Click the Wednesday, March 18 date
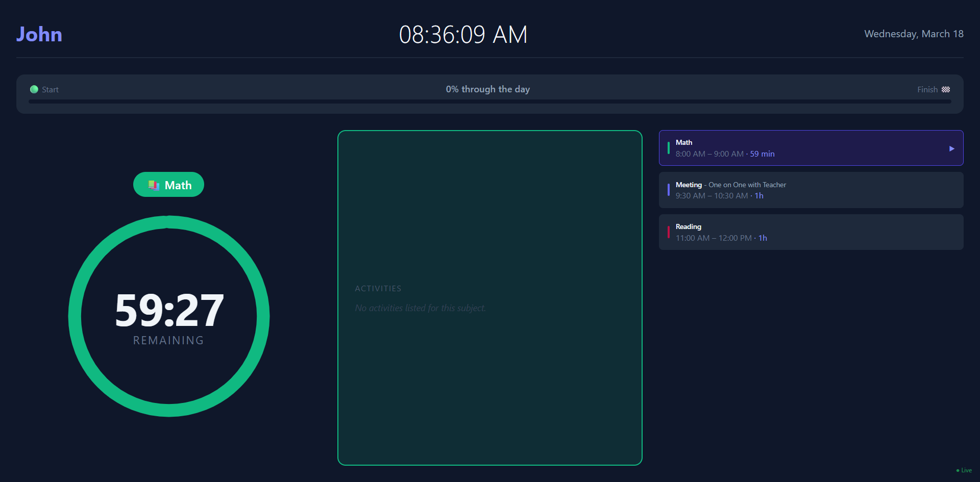The height and width of the screenshot is (482, 980). pos(914,34)
